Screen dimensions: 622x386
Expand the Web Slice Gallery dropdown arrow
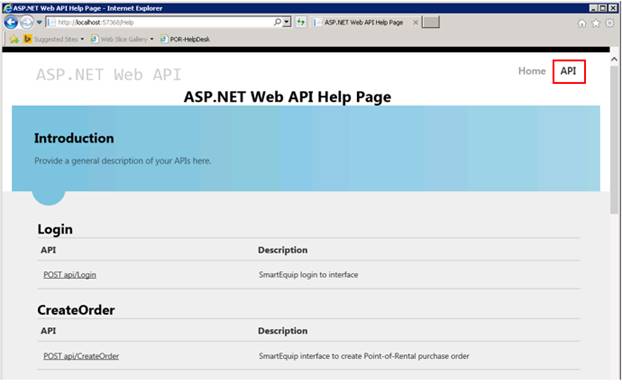point(152,39)
